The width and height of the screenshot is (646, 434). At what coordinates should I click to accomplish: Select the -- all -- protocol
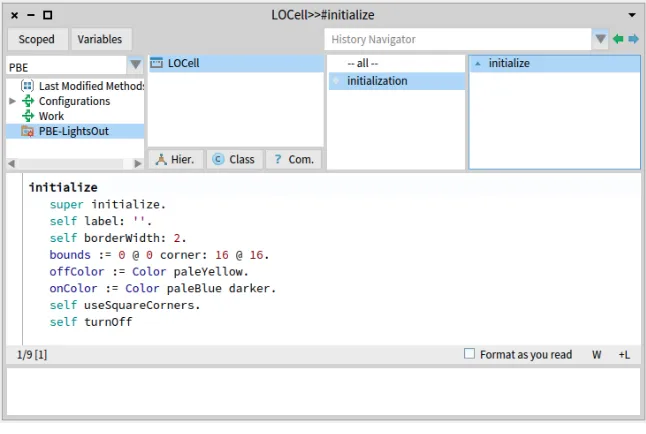[363, 63]
